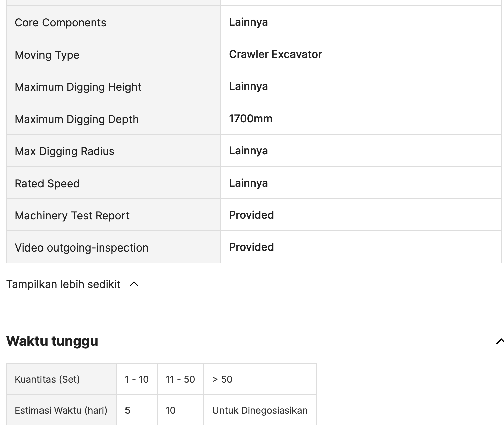Image resolution: width=504 pixels, height=428 pixels.
Task: Collapse the Waktu tunggu section arrow
Action: point(500,341)
